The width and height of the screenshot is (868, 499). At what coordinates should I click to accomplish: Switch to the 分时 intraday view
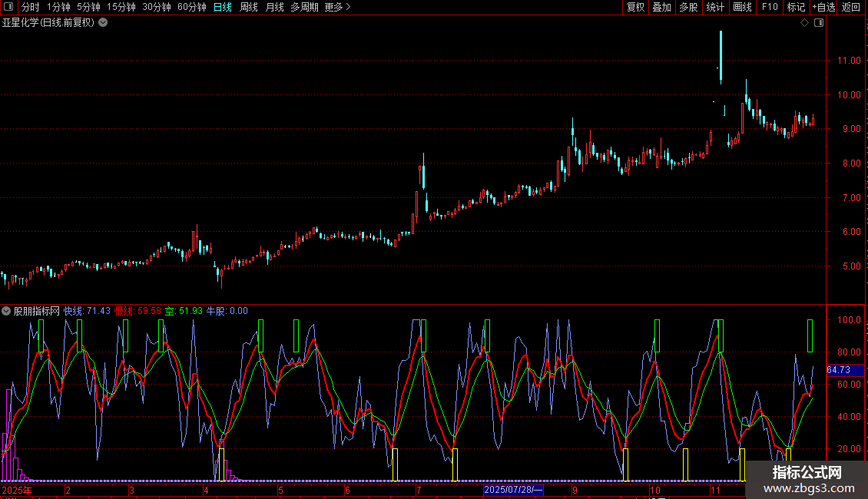click(30, 7)
